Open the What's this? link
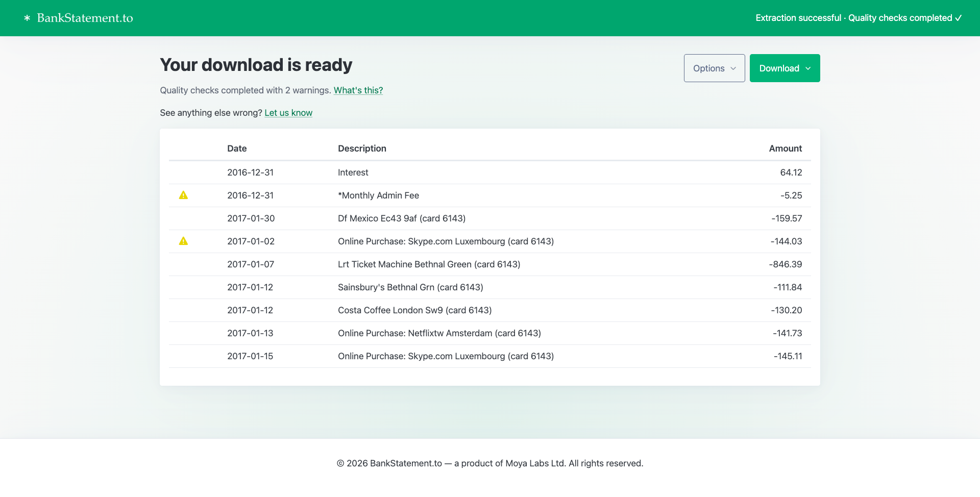This screenshot has width=980, height=497. pyautogui.click(x=358, y=90)
